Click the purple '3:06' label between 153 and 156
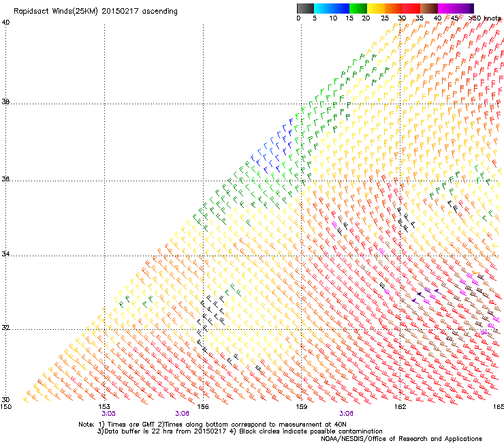This screenshot has width=504, height=443. tap(182, 414)
